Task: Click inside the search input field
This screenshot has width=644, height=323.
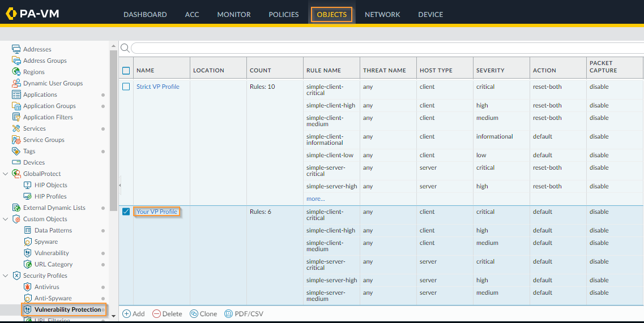Action: (x=385, y=48)
